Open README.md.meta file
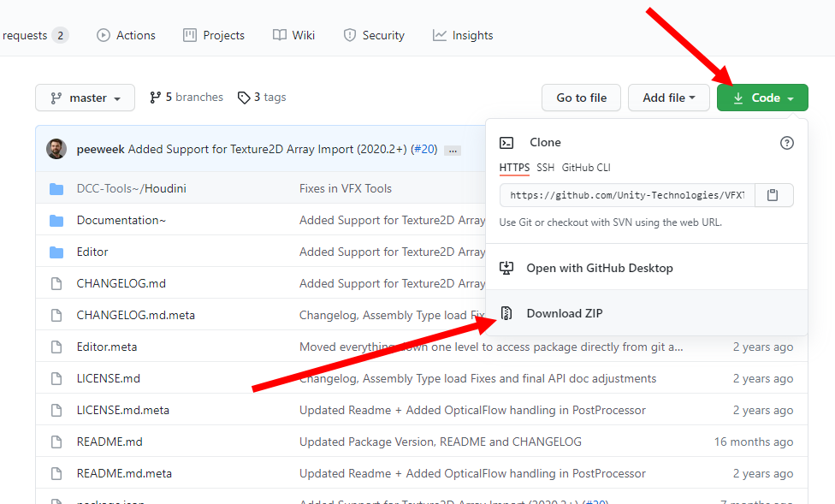Image resolution: width=835 pixels, height=504 pixels. pyautogui.click(x=124, y=473)
